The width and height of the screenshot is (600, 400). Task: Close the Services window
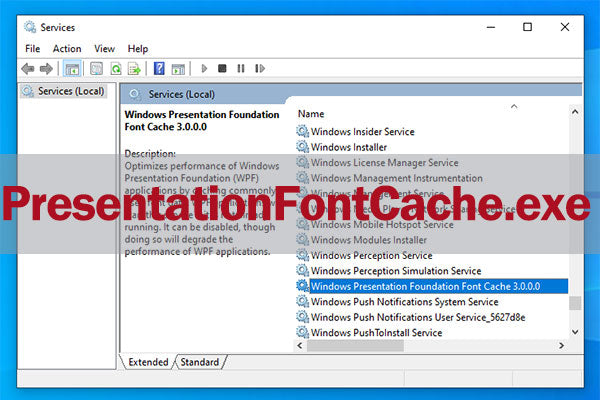tap(564, 27)
